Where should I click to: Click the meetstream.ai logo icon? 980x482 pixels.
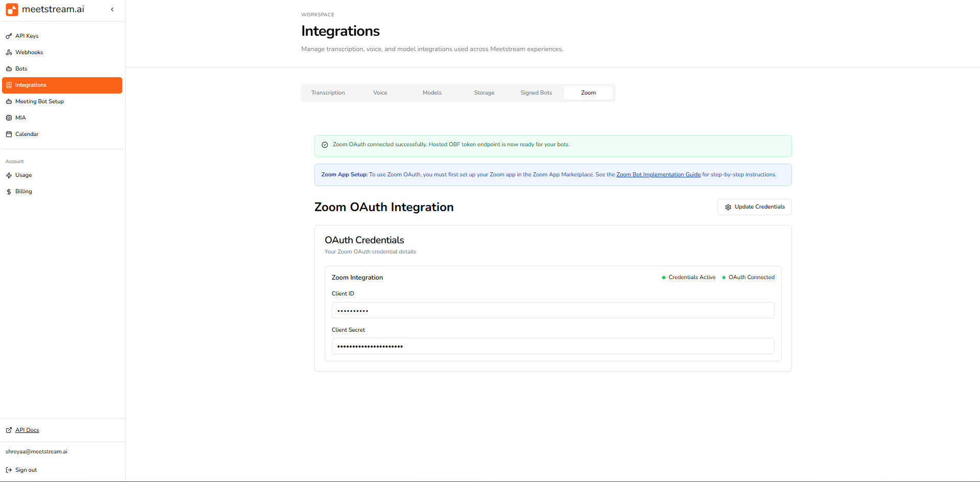tap(12, 10)
